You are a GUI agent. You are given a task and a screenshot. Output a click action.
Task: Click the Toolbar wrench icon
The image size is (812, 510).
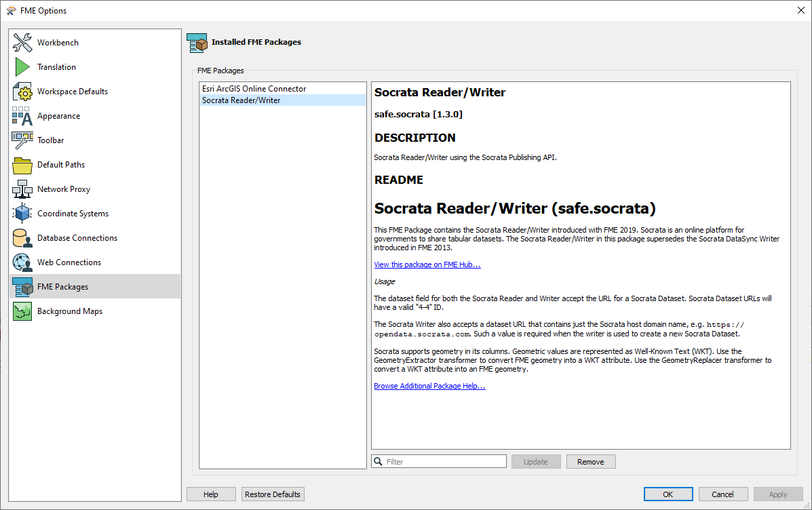pyautogui.click(x=22, y=140)
